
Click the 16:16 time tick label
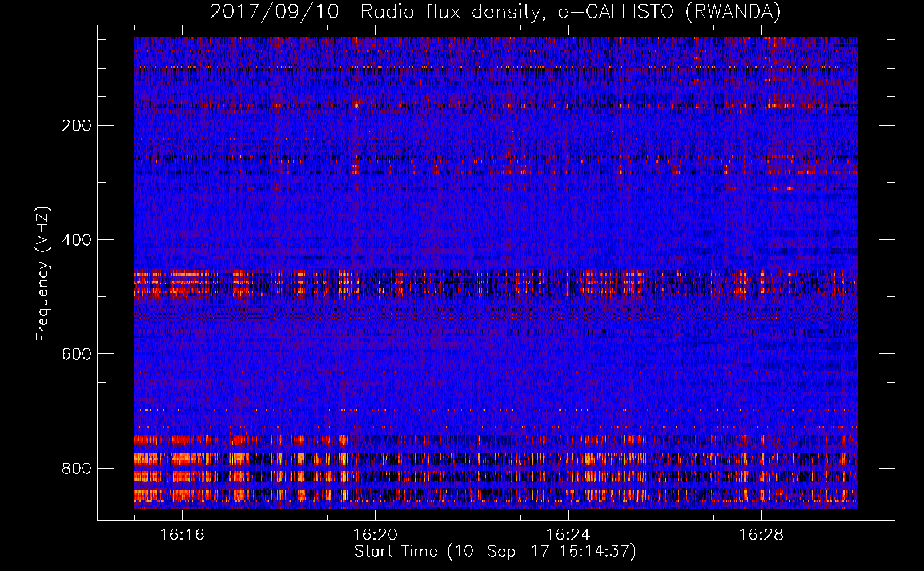click(x=182, y=535)
